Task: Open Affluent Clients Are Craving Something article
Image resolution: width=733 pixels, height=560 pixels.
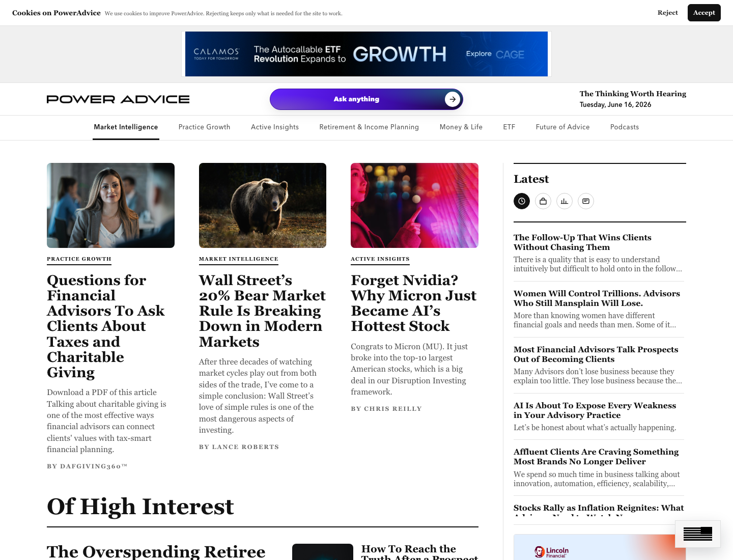Action: pyautogui.click(x=596, y=457)
